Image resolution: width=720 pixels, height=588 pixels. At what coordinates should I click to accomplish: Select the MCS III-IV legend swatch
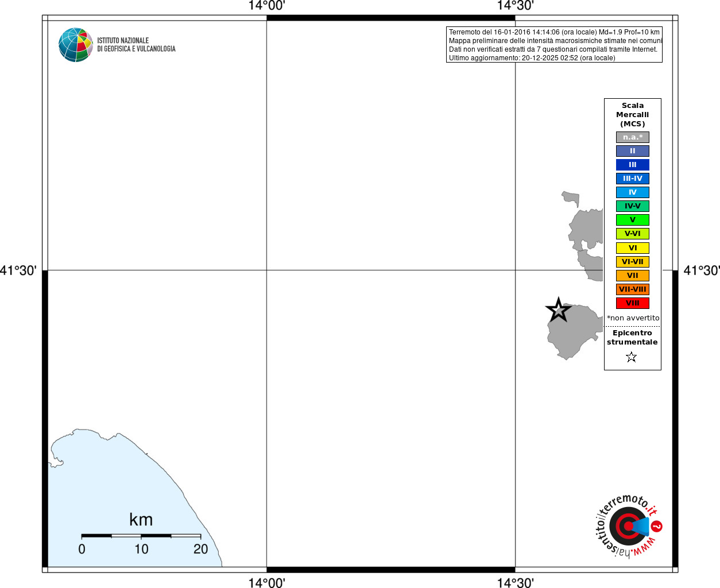tap(633, 179)
